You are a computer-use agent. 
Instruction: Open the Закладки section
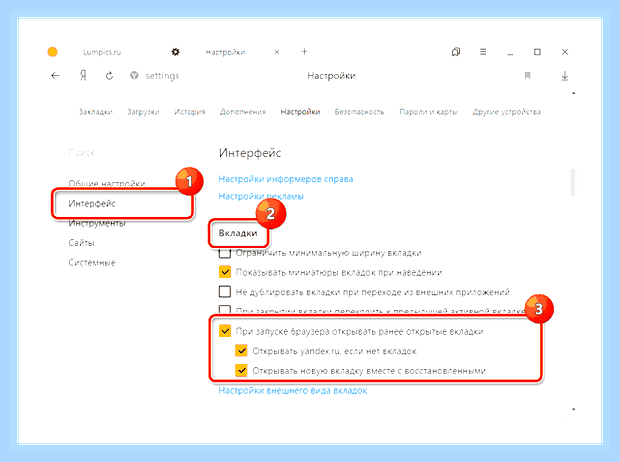click(x=96, y=112)
